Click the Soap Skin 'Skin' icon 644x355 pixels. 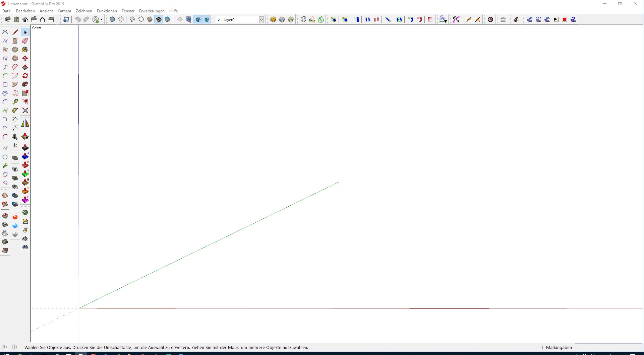point(529,19)
